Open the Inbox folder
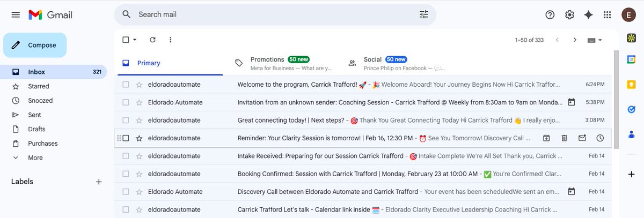 (54, 72)
